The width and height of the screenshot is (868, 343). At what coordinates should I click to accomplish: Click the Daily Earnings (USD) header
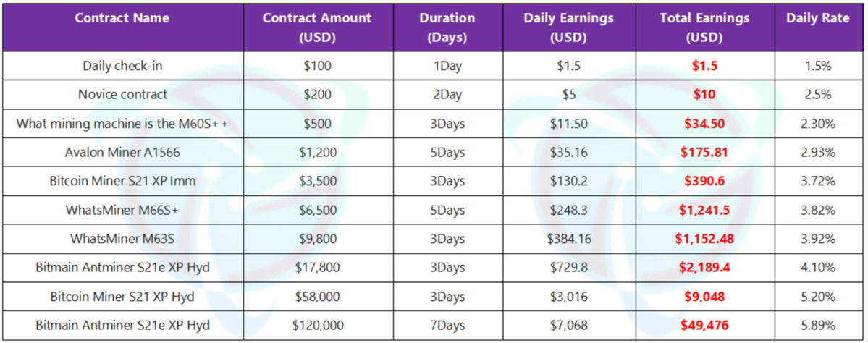[569, 27]
